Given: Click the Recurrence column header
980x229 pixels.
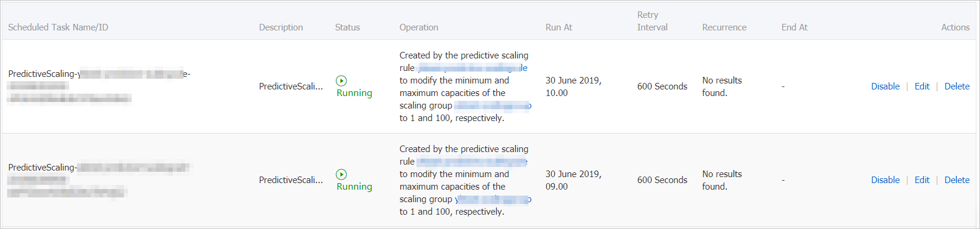Looking at the screenshot, I should [724, 27].
